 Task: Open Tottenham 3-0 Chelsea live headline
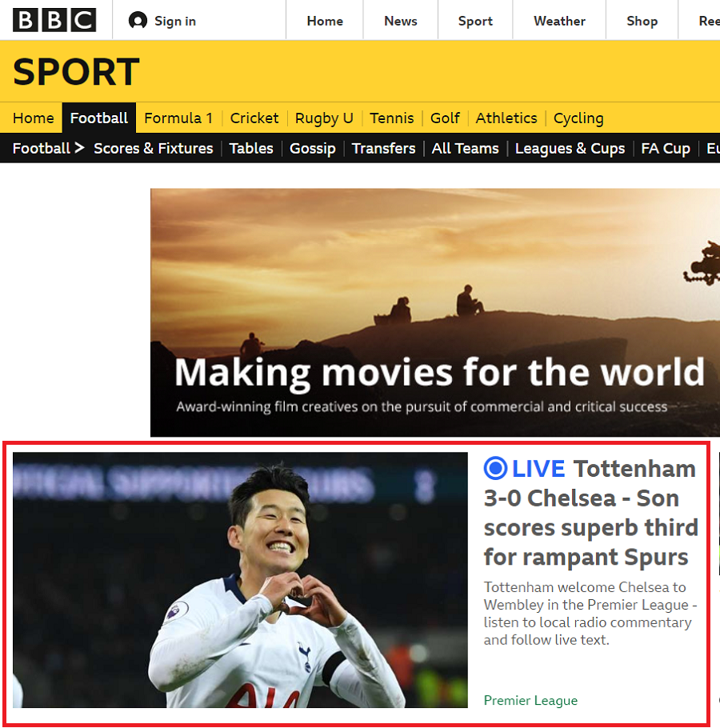click(x=590, y=513)
